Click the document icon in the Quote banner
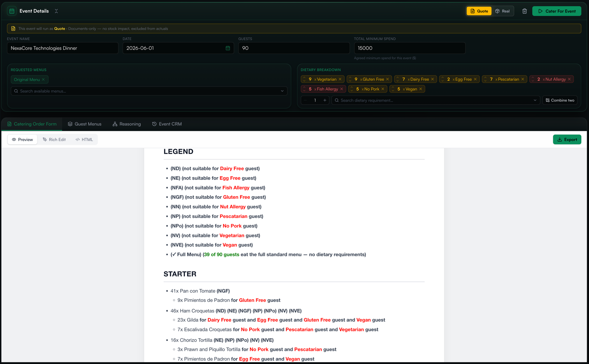 click(x=13, y=28)
